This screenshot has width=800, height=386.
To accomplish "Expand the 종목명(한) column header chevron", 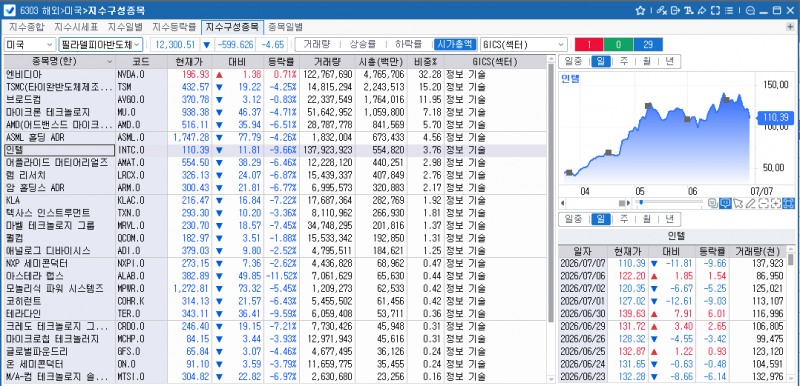I will click(x=110, y=62).
